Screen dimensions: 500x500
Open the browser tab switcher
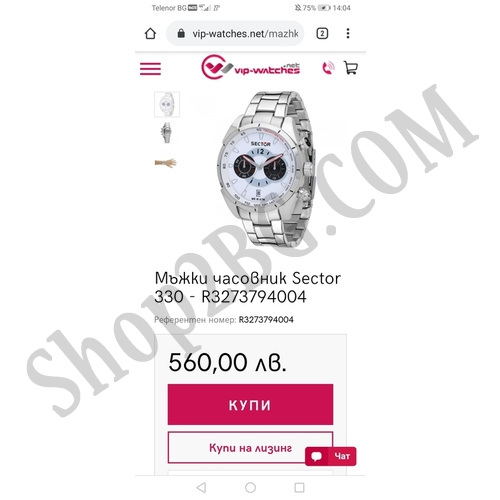point(322,33)
